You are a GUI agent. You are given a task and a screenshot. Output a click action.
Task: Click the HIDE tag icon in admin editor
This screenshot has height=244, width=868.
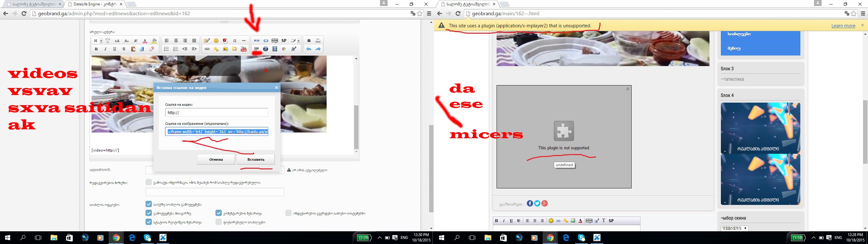coord(275,40)
